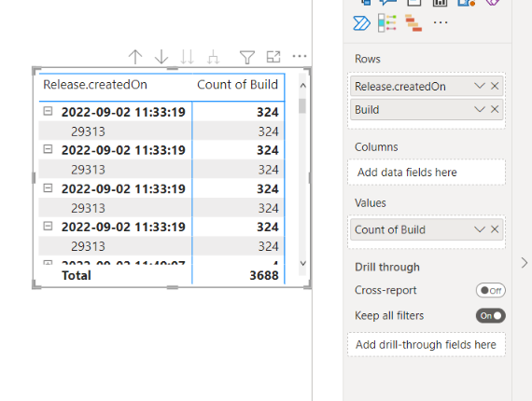This screenshot has height=401, width=532.
Task: Select the Power Automate visual icon
Action: tap(361, 23)
